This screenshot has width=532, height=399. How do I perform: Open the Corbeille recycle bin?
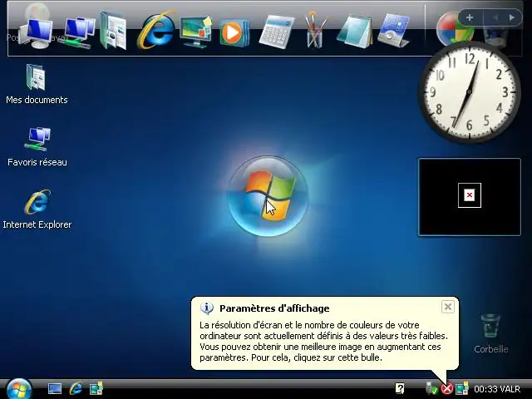pyautogui.click(x=490, y=334)
